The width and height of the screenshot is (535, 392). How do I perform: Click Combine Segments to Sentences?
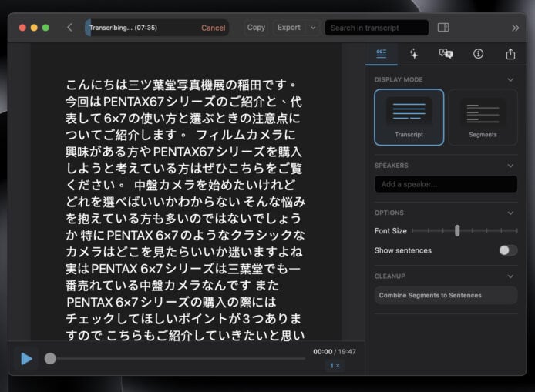[446, 295]
